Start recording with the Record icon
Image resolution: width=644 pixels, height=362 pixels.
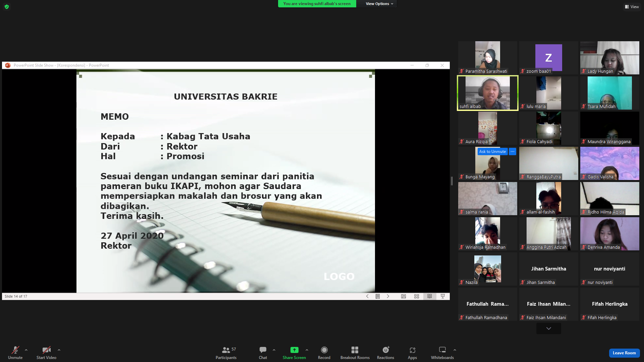coord(324,350)
